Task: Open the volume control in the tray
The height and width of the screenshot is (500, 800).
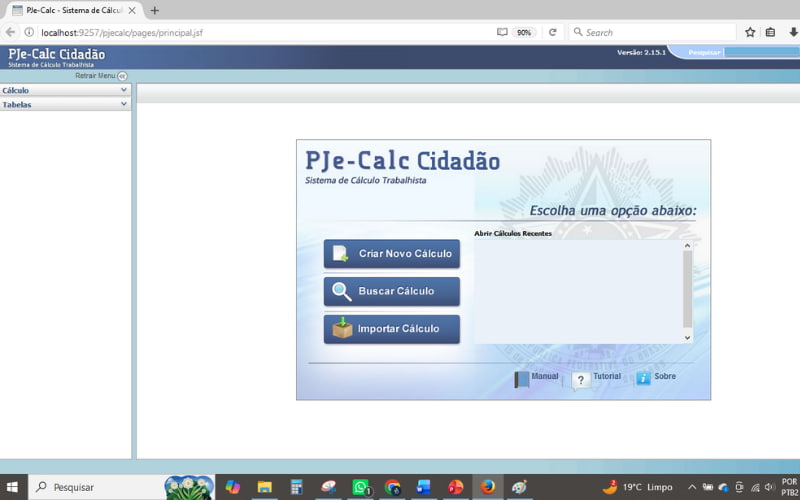Action: (770, 487)
